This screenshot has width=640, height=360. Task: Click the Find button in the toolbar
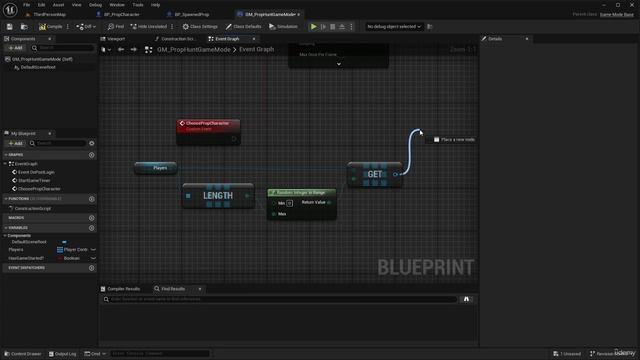click(x=116, y=27)
